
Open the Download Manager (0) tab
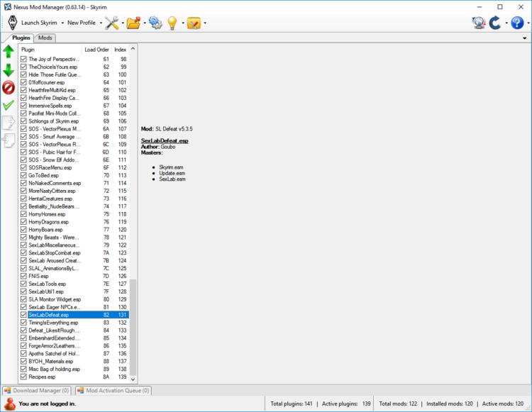click(37, 390)
